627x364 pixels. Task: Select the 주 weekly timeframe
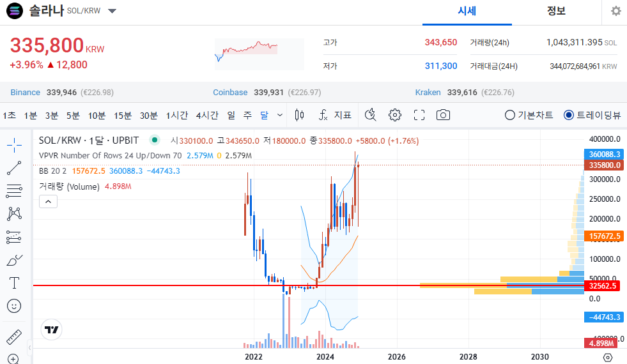click(x=247, y=116)
